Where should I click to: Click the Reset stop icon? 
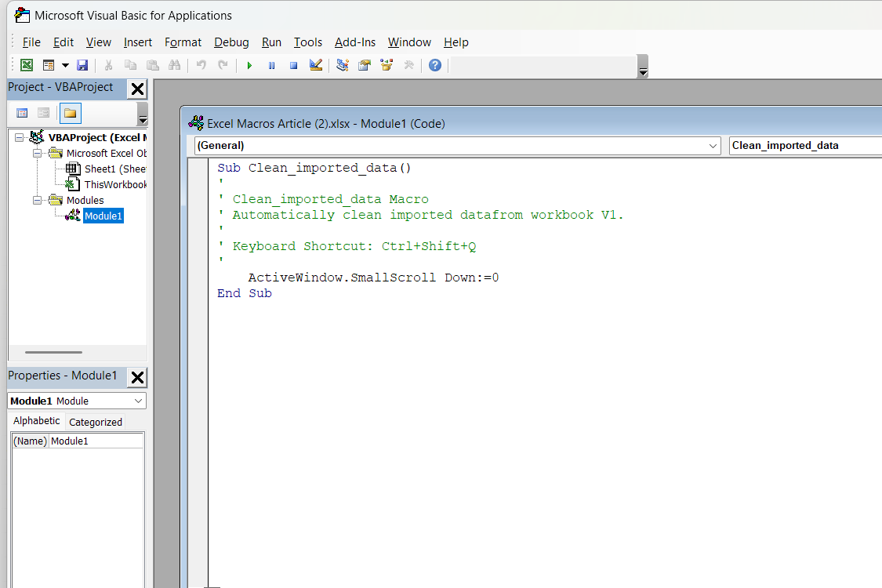[294, 66]
